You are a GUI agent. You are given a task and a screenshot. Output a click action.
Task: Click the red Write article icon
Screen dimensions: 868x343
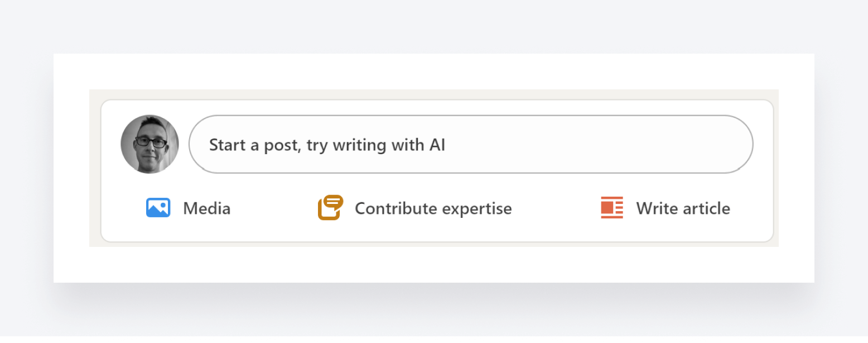pyautogui.click(x=612, y=208)
